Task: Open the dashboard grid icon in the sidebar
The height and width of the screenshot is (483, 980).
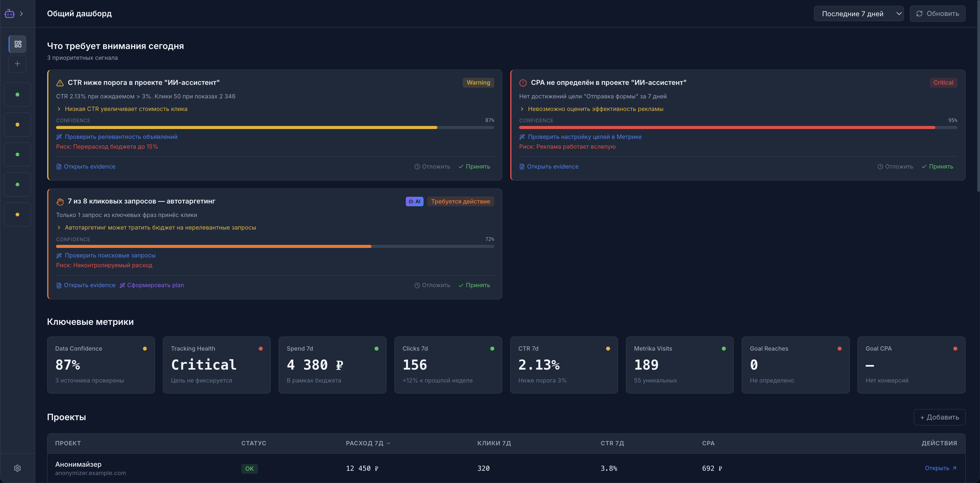Action: (x=17, y=44)
